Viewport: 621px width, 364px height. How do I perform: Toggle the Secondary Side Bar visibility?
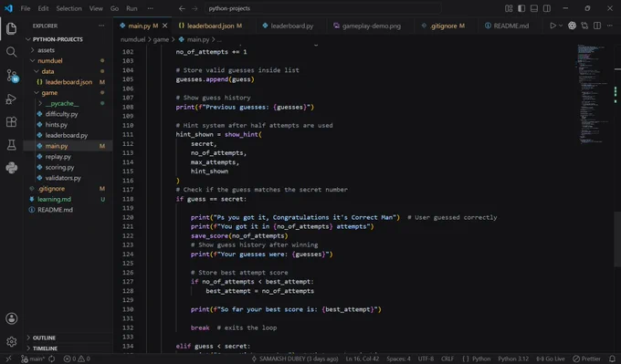pos(547,8)
